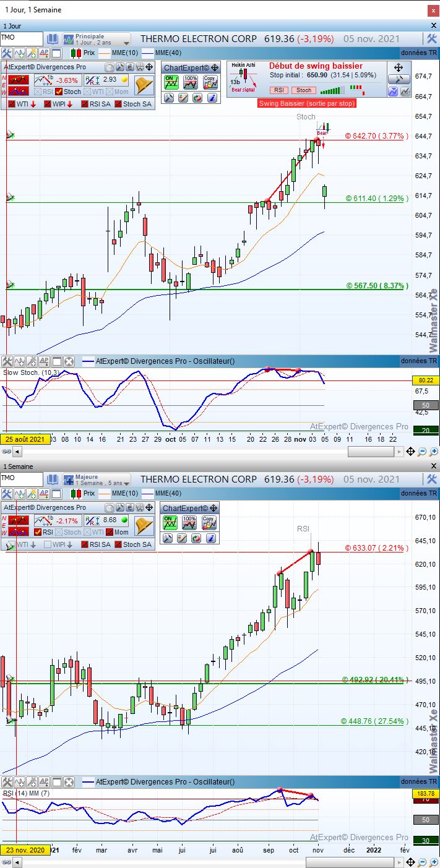Toggle the Stoch SA checkbox in 1 Semaine AtExpert panel
The width and height of the screenshot is (440, 868).
point(117,544)
